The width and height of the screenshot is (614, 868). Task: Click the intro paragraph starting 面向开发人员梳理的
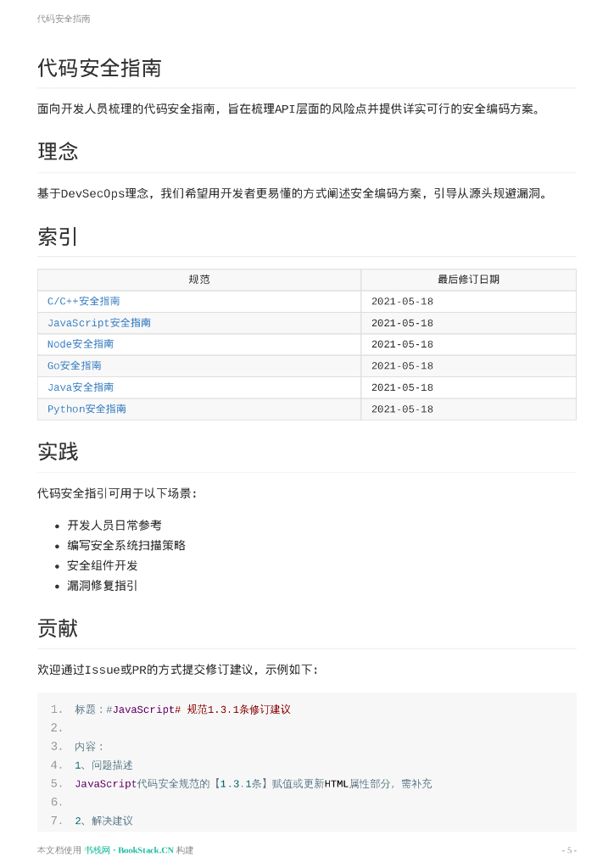289,109
